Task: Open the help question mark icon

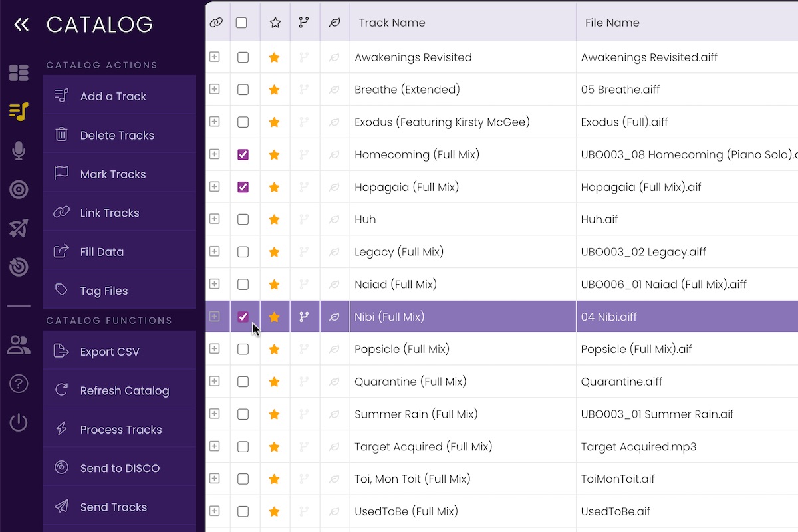Action: pos(19,384)
